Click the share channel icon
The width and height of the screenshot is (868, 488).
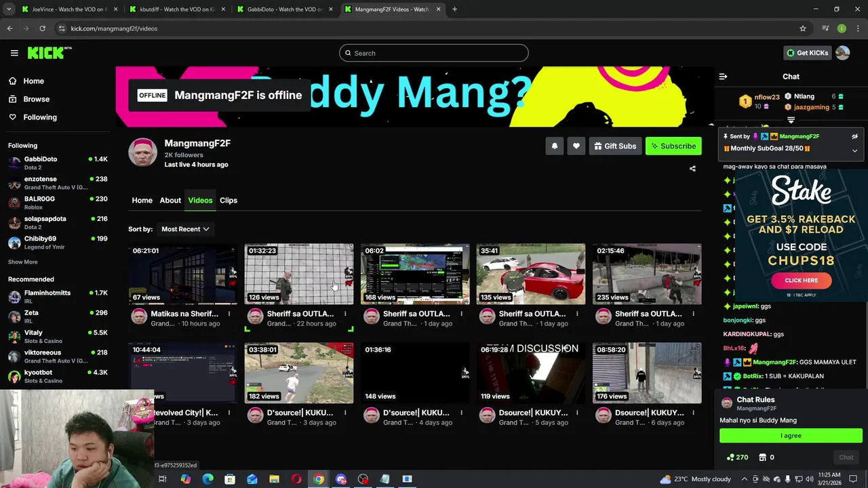[x=692, y=168]
